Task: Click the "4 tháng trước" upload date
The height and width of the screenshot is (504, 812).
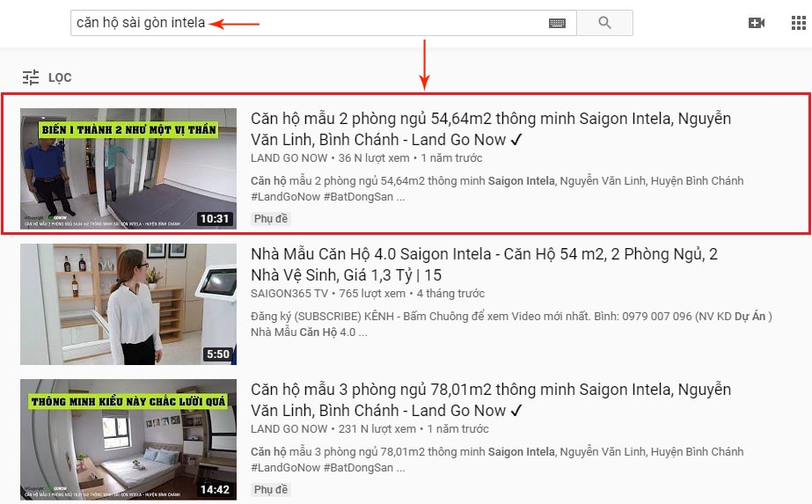Action: 450,294
